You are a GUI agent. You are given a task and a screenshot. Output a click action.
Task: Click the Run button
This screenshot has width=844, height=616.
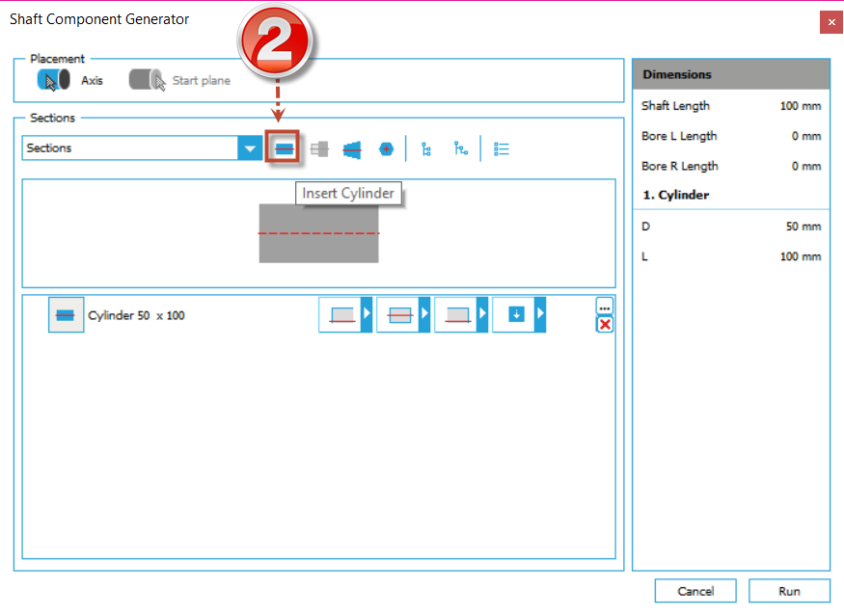click(789, 590)
